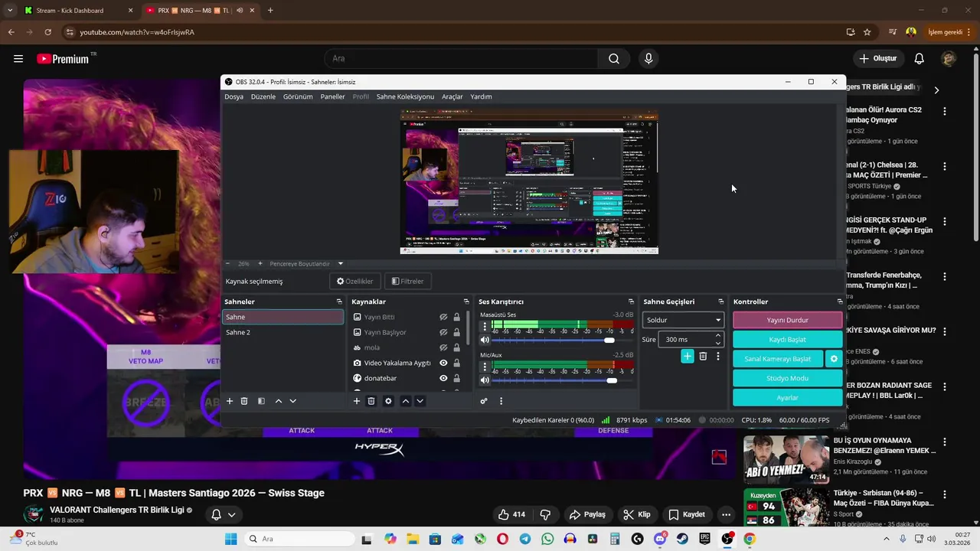Viewport: 980px width, 551px height.
Task: Delete scene transition with trash icon
Action: [x=703, y=356]
